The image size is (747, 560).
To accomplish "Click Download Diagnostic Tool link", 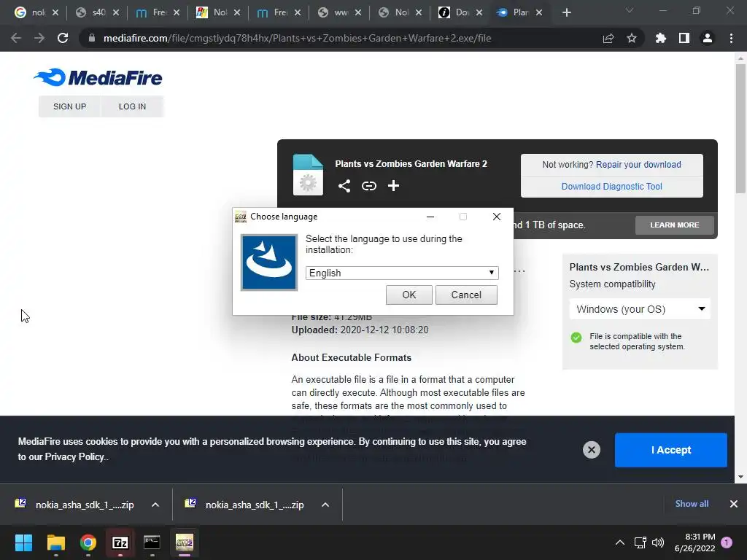I will pos(612,186).
